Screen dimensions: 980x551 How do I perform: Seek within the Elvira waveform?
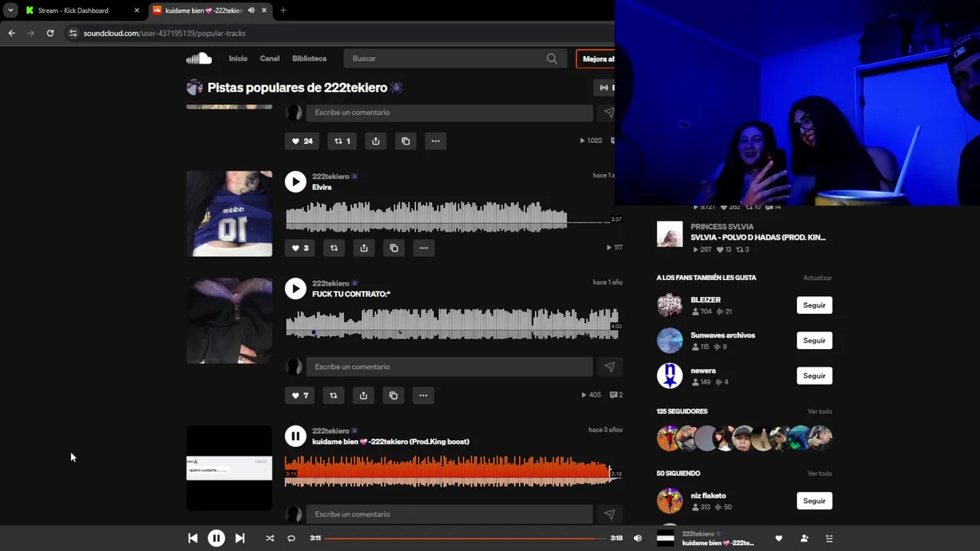click(x=452, y=217)
